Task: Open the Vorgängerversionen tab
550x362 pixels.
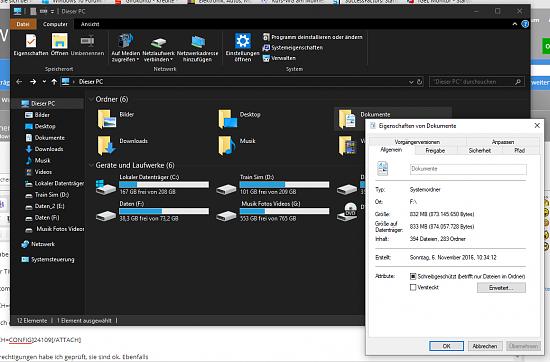Action: pos(417,142)
